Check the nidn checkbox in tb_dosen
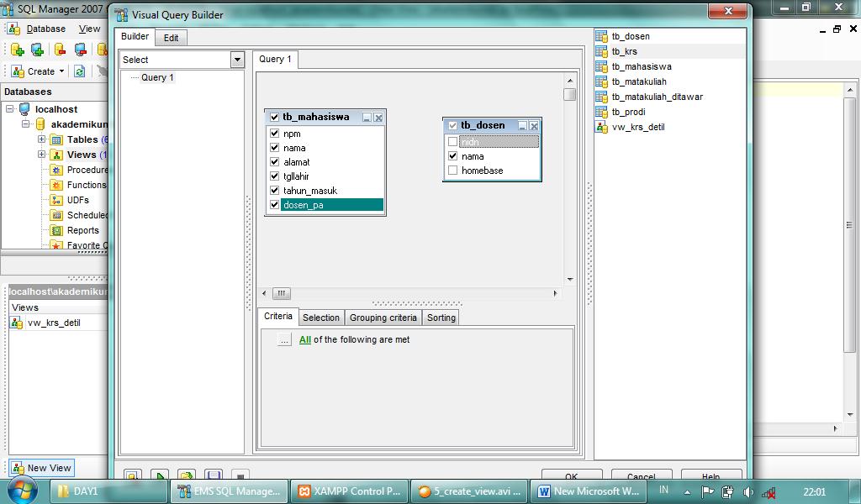This screenshot has height=504, width=861. pos(452,141)
